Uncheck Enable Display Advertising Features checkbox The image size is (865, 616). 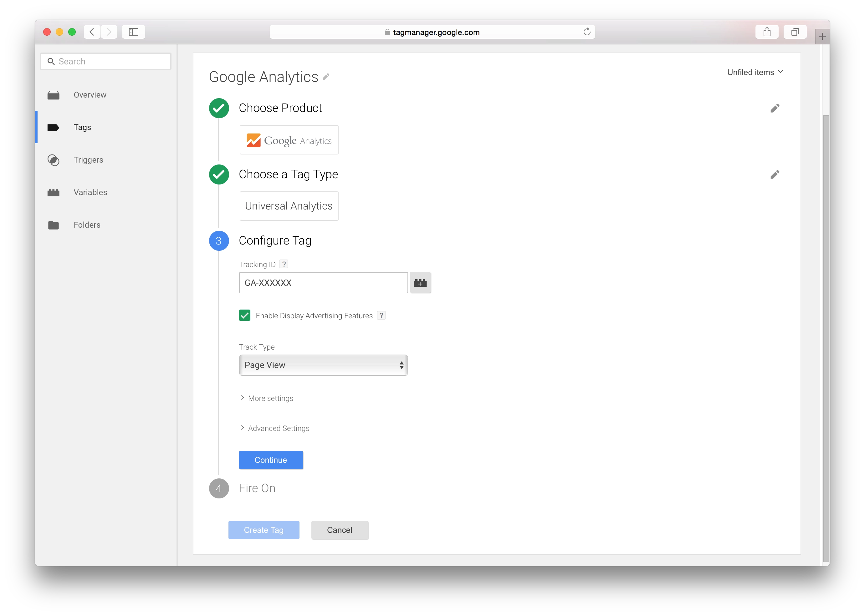pos(245,315)
